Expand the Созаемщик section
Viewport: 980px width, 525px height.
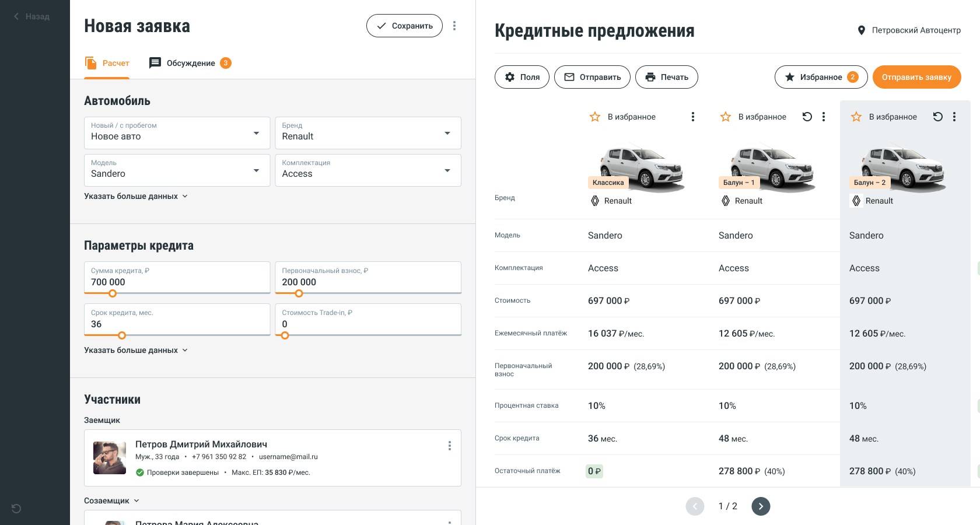pyautogui.click(x=112, y=501)
